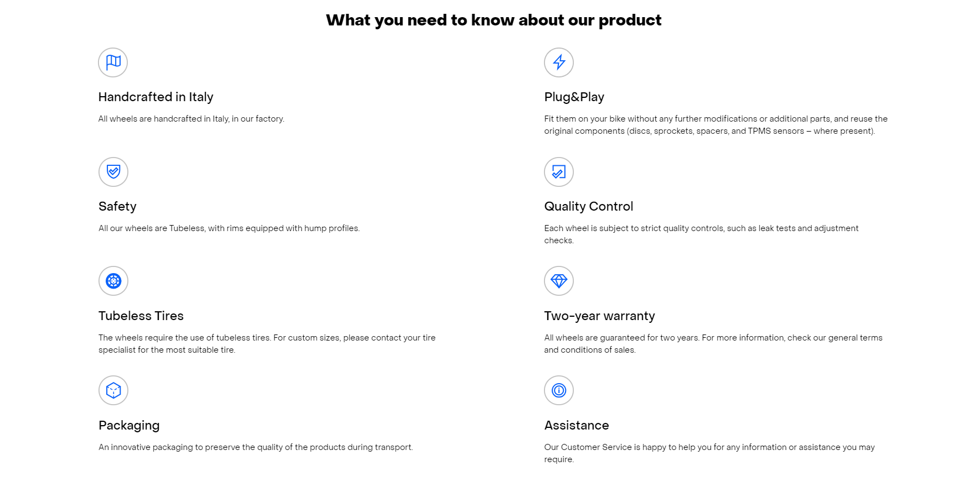Select the Plug&Play heading
The height and width of the screenshot is (497, 980).
pos(574,97)
